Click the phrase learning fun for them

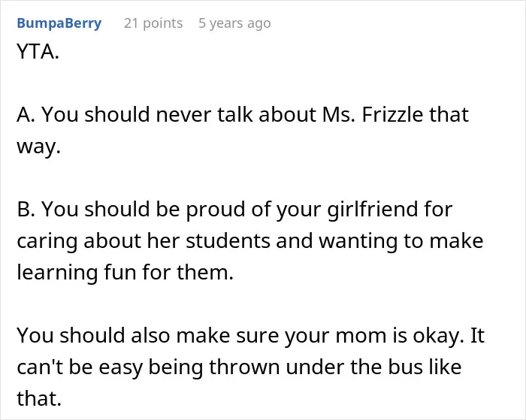125,272
